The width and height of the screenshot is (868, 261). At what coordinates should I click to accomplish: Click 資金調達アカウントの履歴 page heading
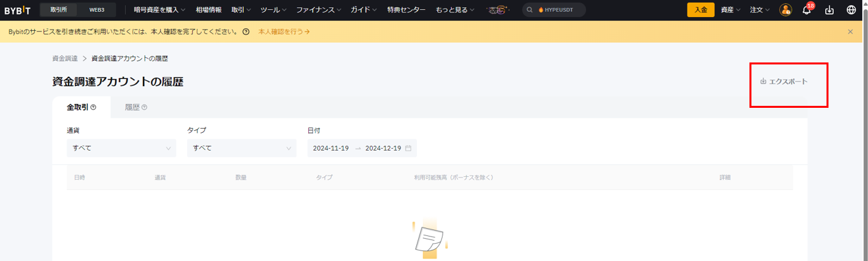118,82
